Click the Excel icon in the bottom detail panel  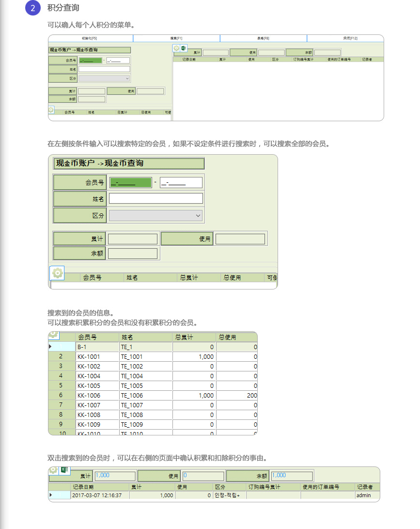pyautogui.click(x=63, y=470)
